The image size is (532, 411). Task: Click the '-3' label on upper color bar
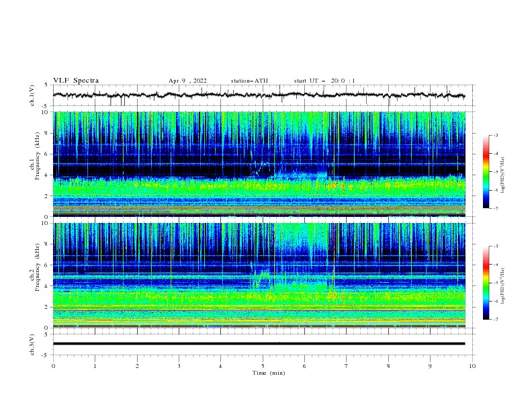[x=495, y=135]
